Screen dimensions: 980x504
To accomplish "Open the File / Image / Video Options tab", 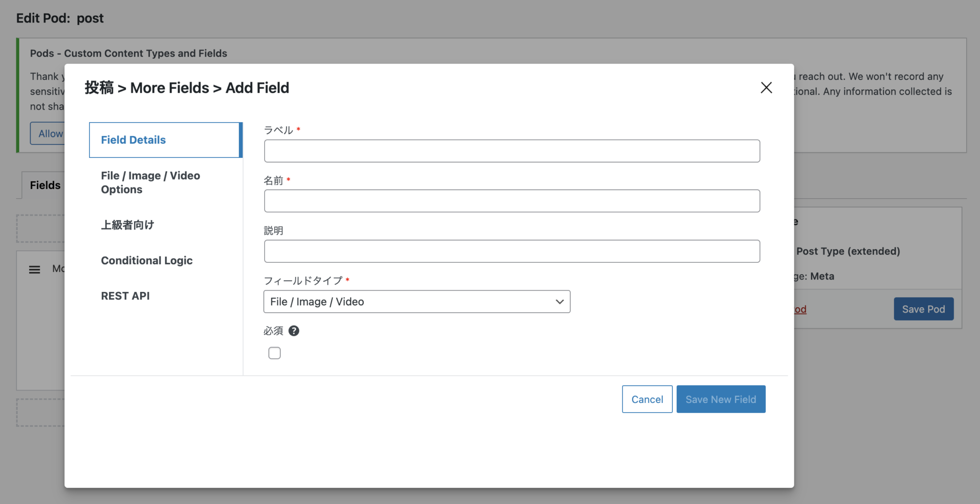I will click(150, 182).
